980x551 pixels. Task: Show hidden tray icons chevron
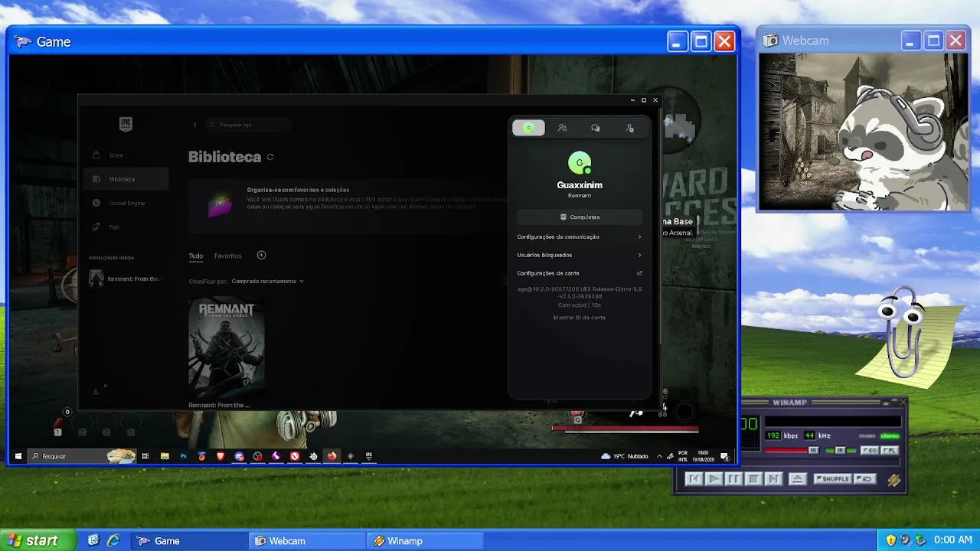pos(659,456)
